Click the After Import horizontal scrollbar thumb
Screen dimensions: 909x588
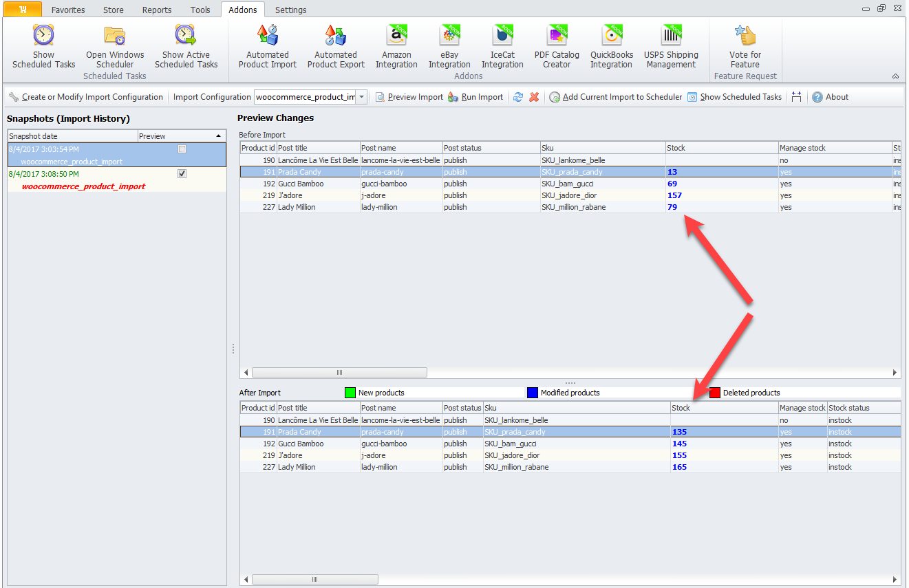click(314, 579)
